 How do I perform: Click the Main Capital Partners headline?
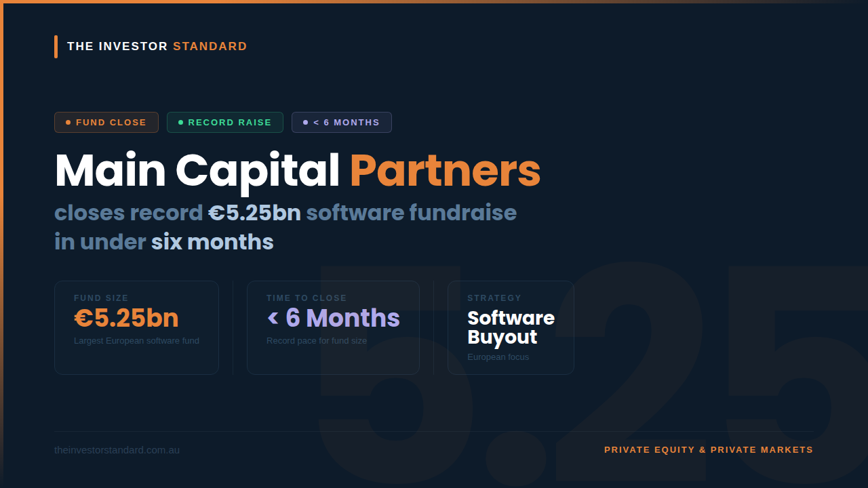click(x=298, y=170)
